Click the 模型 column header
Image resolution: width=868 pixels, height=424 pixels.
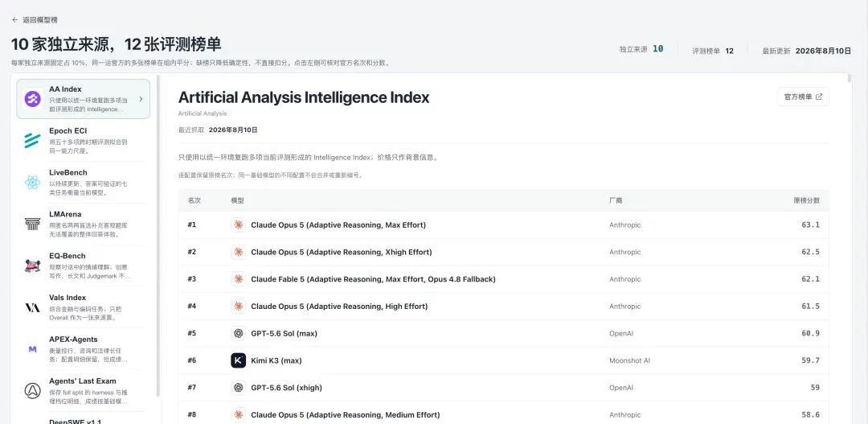237,200
